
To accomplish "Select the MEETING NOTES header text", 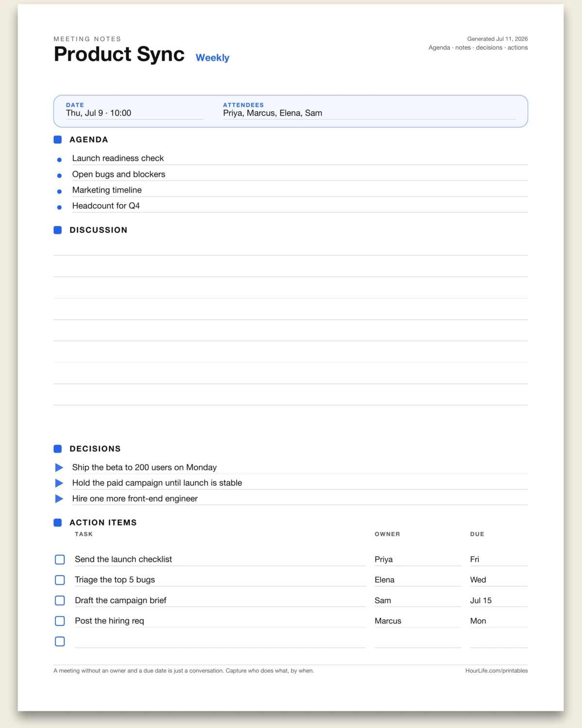I will [87, 39].
